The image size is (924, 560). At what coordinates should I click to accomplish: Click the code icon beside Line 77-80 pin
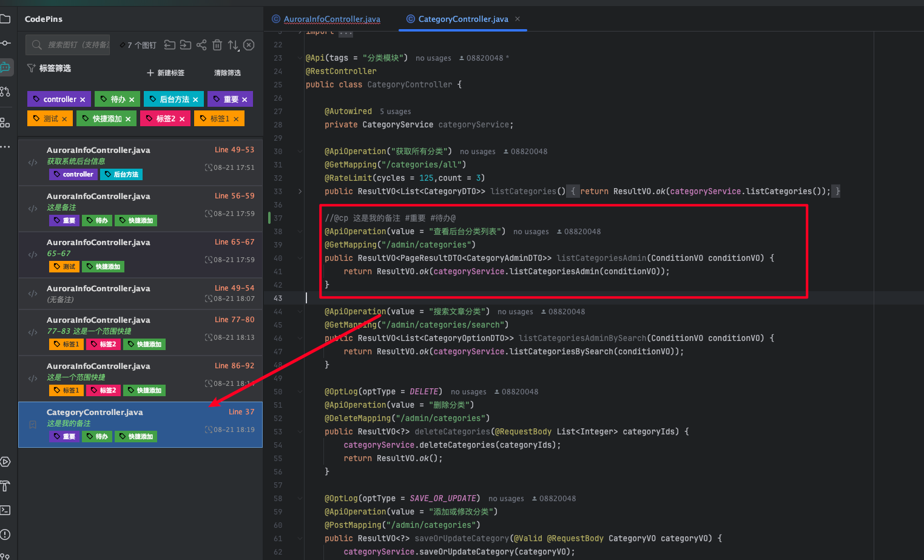point(33,332)
